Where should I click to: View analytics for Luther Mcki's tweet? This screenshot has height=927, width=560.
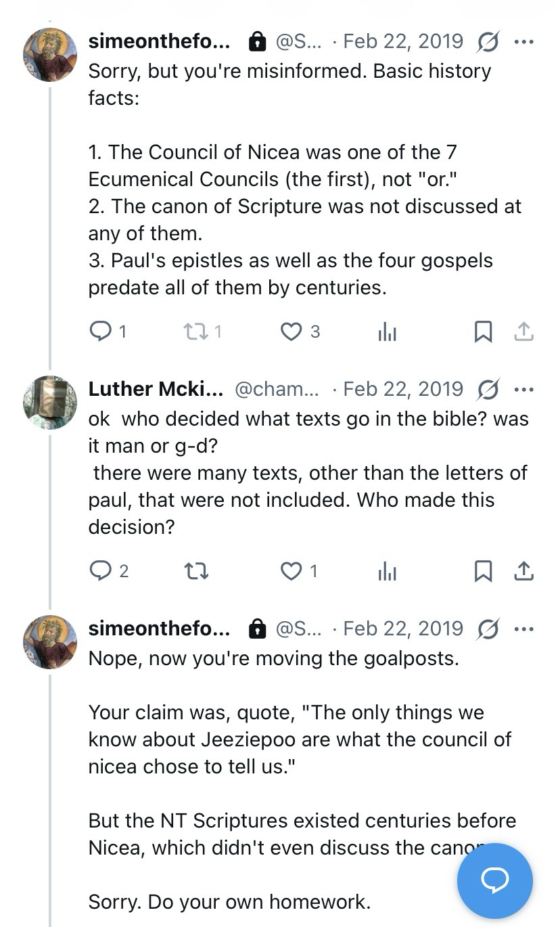(387, 571)
